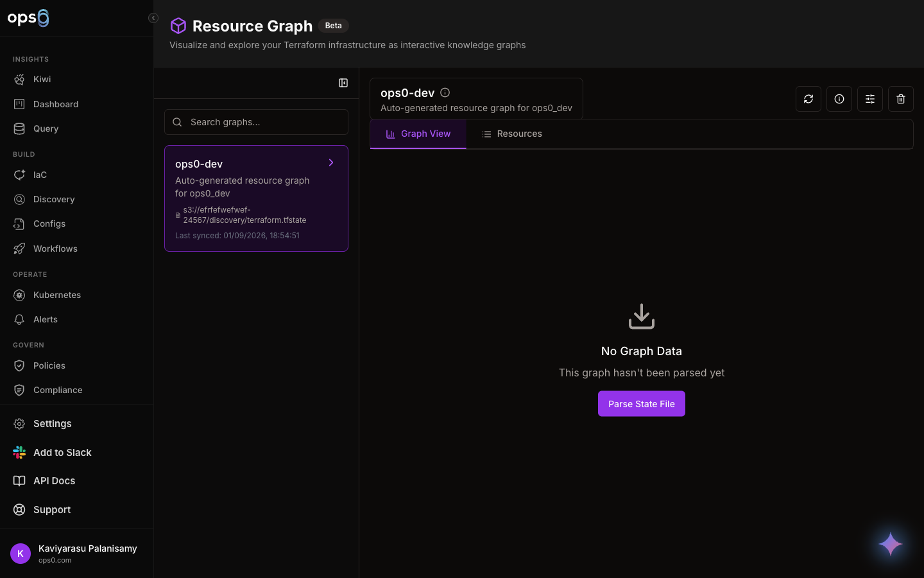Click the Query database icon
Screen dimensions: 924x578
click(x=19, y=128)
